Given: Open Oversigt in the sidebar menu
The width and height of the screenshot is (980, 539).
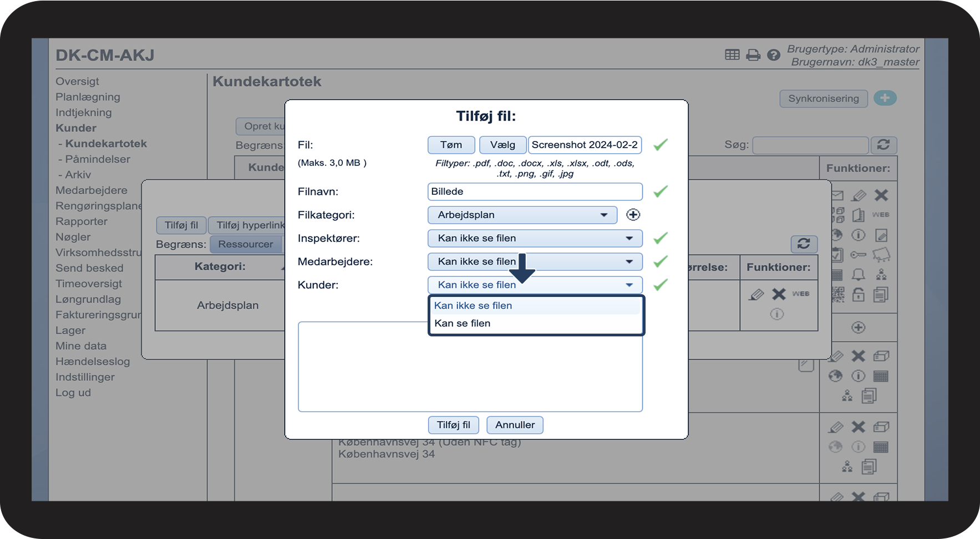Looking at the screenshot, I should tap(77, 81).
